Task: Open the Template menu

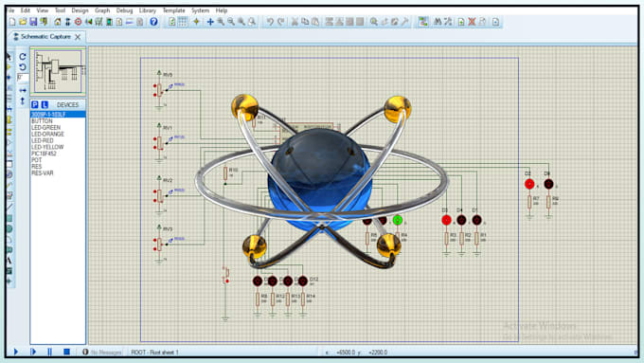Action: click(173, 10)
